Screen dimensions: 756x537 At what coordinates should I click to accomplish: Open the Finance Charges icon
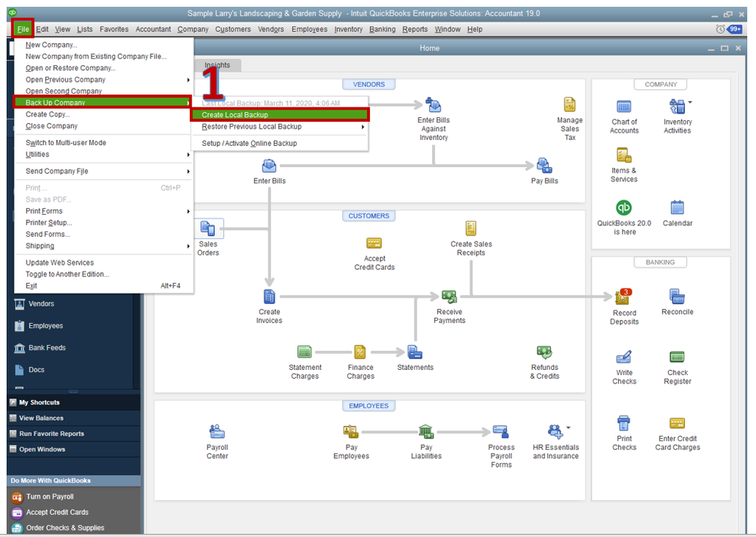coord(360,352)
